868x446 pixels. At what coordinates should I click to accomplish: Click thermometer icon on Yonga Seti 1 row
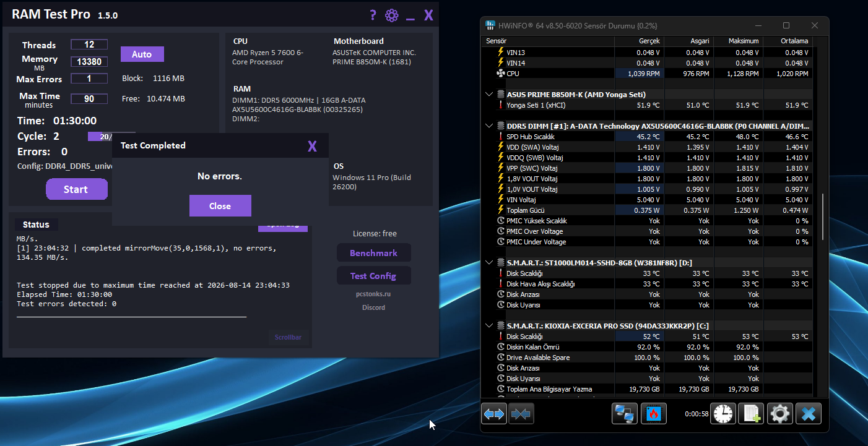(x=501, y=105)
